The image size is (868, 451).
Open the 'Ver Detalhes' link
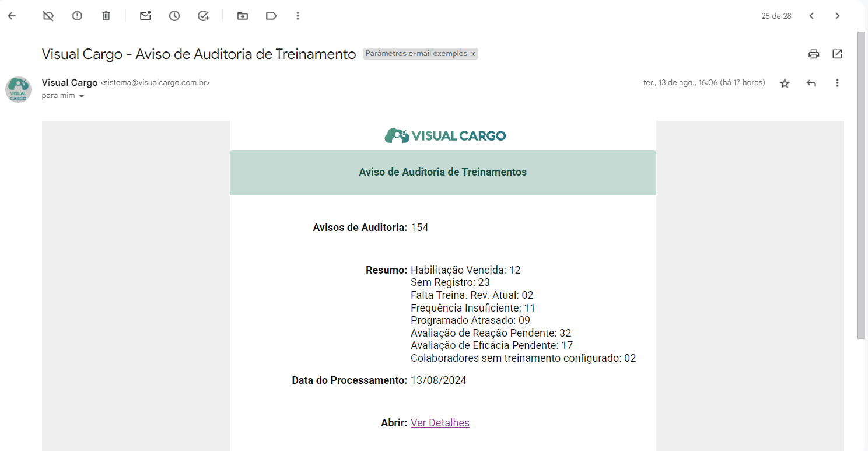[x=440, y=423]
